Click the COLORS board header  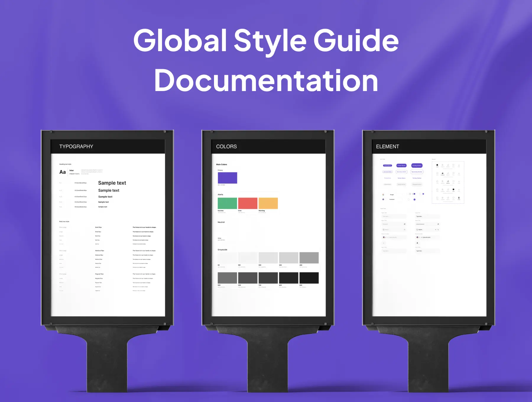226,147
